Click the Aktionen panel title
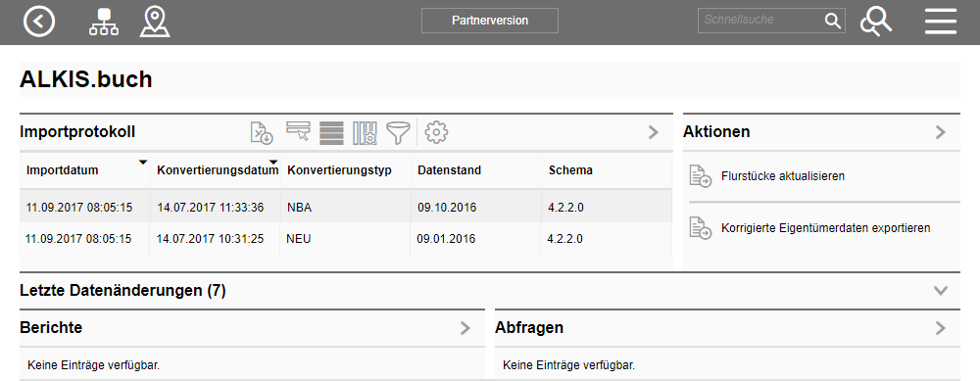This screenshot has width=980, height=381. point(716,132)
